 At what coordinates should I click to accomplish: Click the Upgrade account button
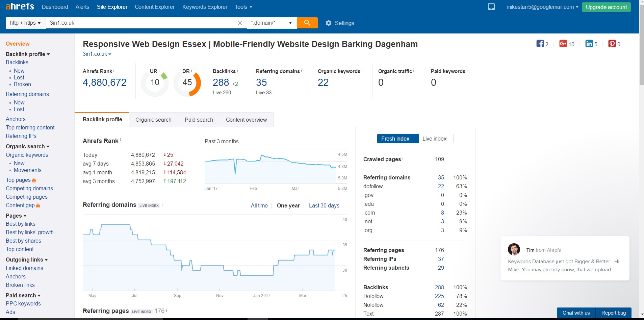(606, 7)
